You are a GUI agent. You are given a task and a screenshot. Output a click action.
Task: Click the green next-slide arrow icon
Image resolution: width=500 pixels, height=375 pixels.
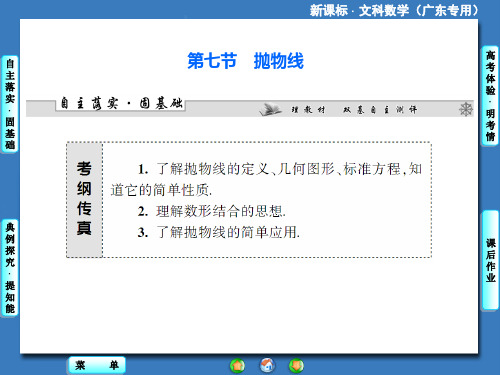(296, 365)
